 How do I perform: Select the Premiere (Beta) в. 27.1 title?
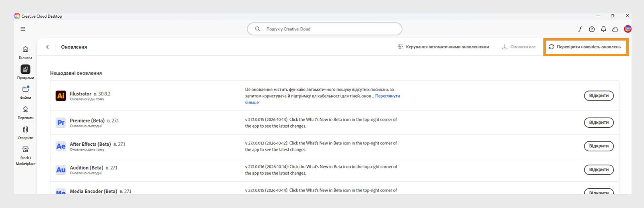pyautogui.click(x=94, y=120)
